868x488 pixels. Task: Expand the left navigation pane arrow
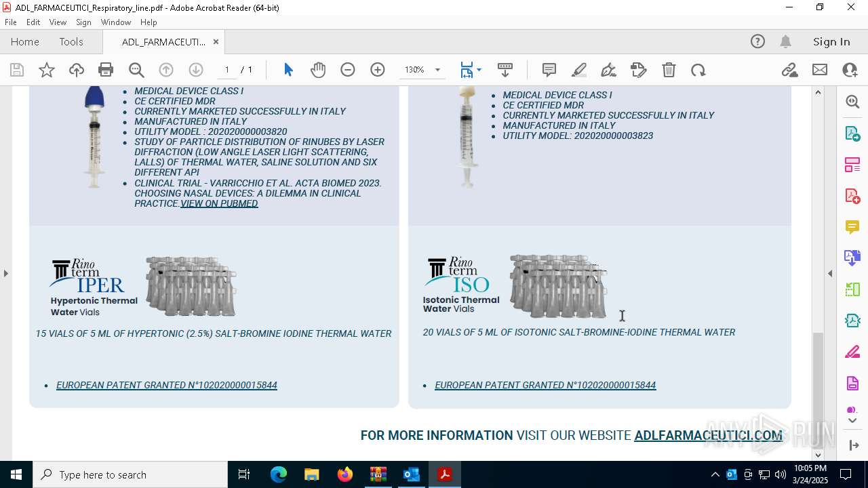(6, 273)
